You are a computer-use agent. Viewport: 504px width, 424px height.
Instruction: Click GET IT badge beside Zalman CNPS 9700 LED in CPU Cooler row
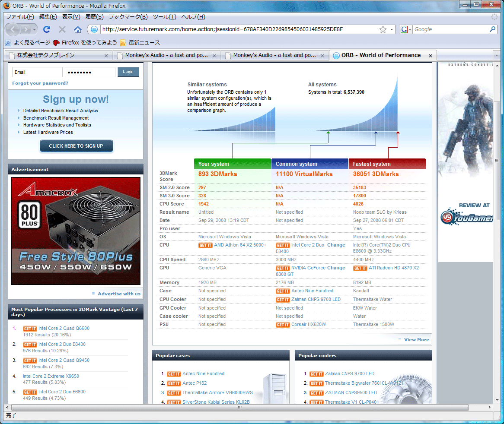point(283,300)
